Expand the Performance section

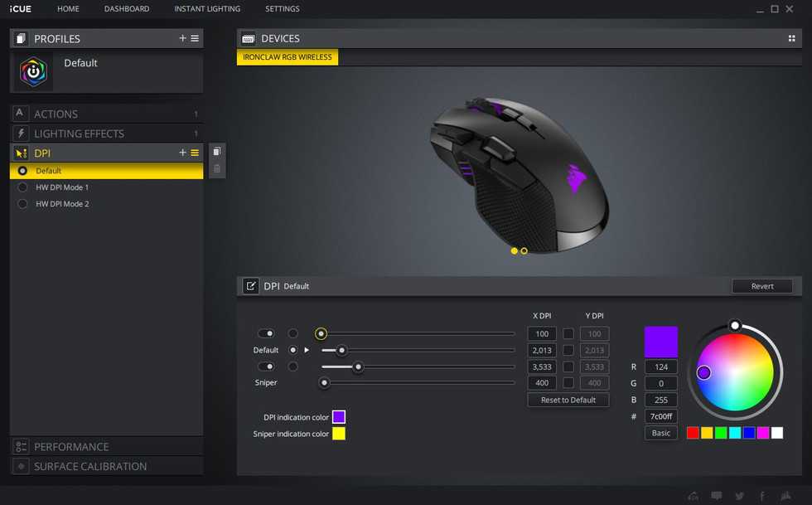click(106, 446)
